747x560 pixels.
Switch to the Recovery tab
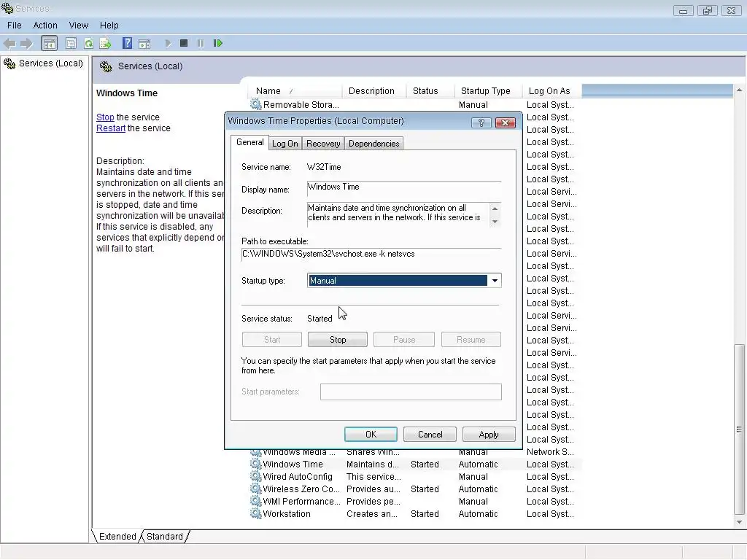(x=323, y=144)
